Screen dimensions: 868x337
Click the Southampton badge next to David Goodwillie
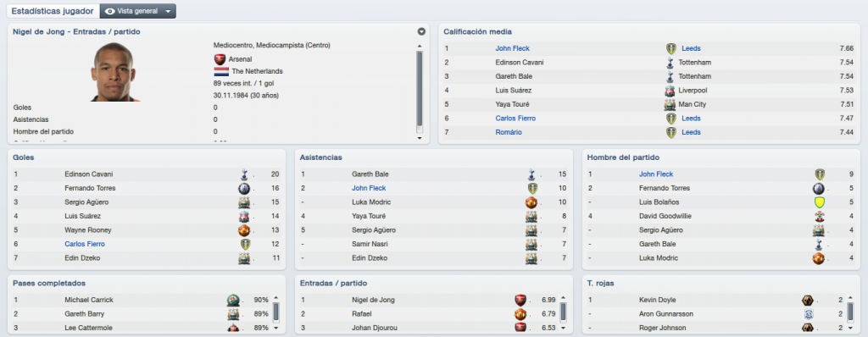[x=820, y=217]
